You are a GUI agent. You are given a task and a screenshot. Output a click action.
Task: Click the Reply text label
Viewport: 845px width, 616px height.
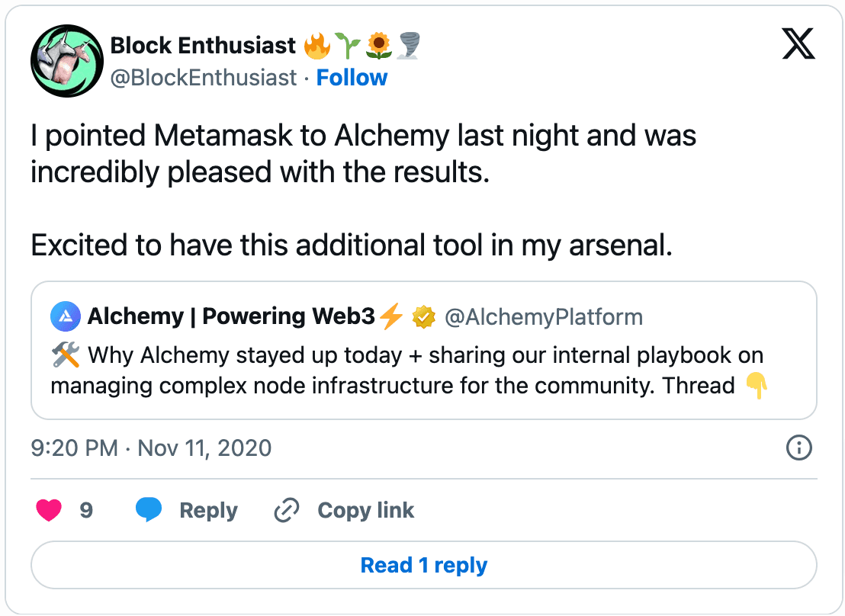coord(207,510)
